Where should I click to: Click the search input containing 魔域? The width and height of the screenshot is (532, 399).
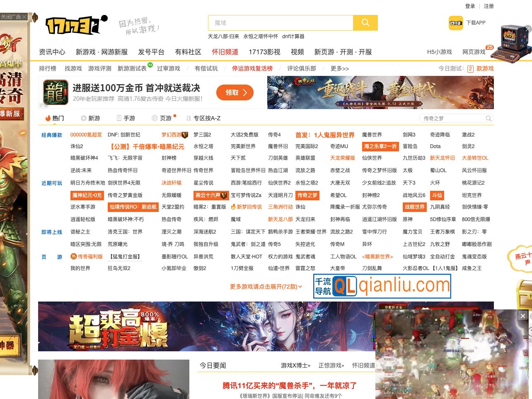pyautogui.click(x=281, y=23)
